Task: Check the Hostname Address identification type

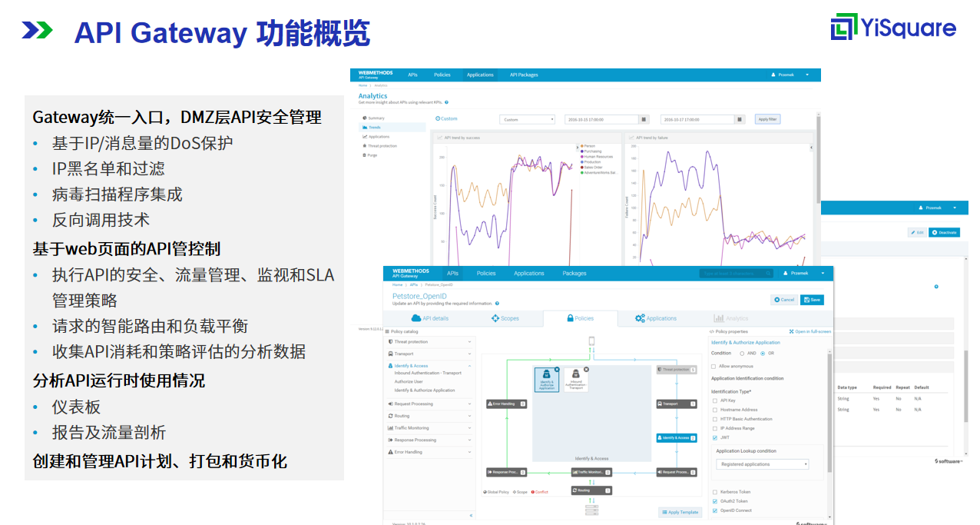Action: click(714, 410)
